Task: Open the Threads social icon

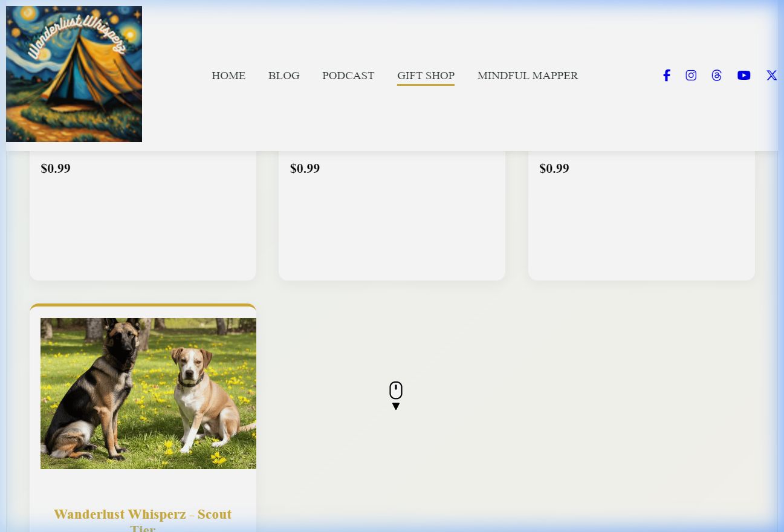Action: pos(716,76)
